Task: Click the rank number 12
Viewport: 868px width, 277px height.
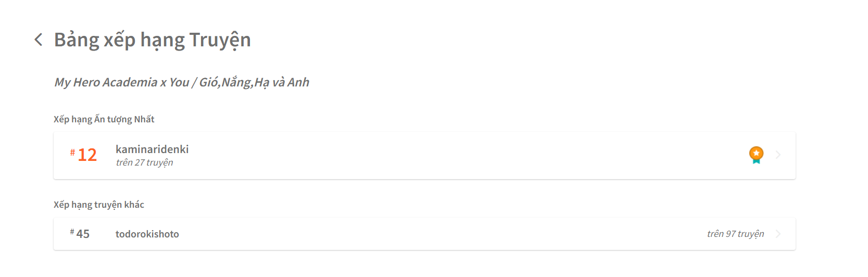Action: click(x=87, y=155)
